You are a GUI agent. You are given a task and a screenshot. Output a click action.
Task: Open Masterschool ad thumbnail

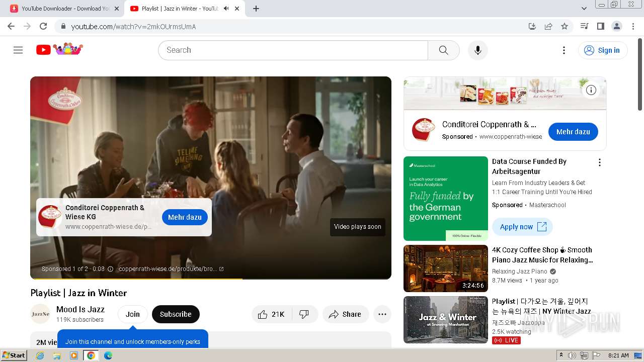pos(446,199)
